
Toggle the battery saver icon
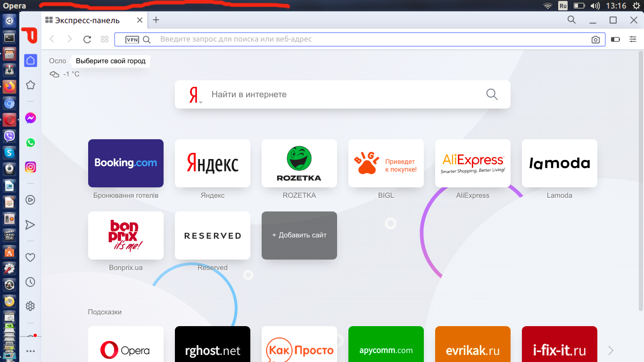[x=615, y=39]
